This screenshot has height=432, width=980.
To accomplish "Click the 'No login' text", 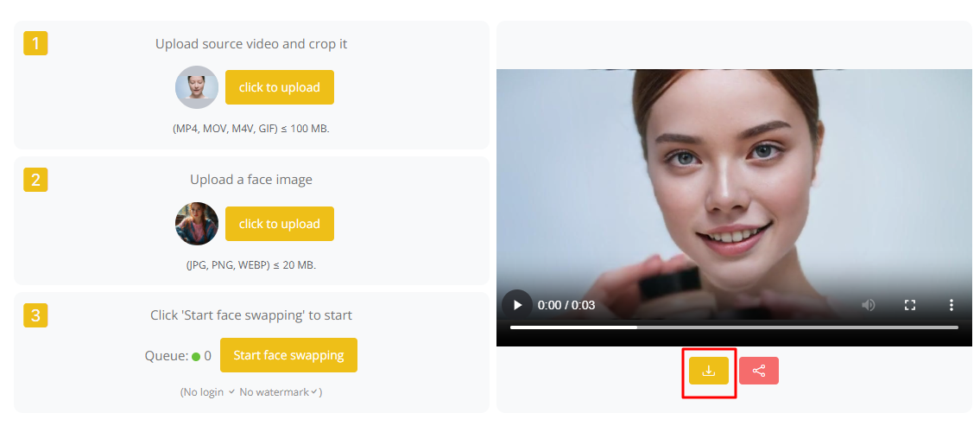I will point(205,392).
